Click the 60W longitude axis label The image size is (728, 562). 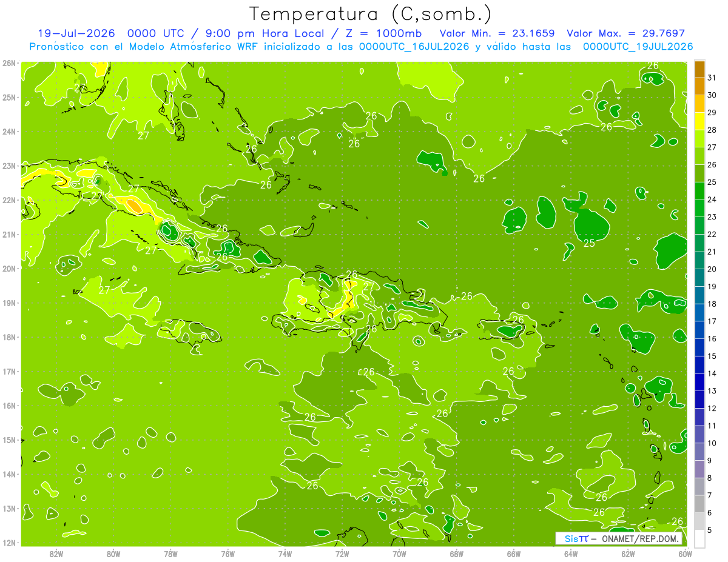[x=685, y=554]
